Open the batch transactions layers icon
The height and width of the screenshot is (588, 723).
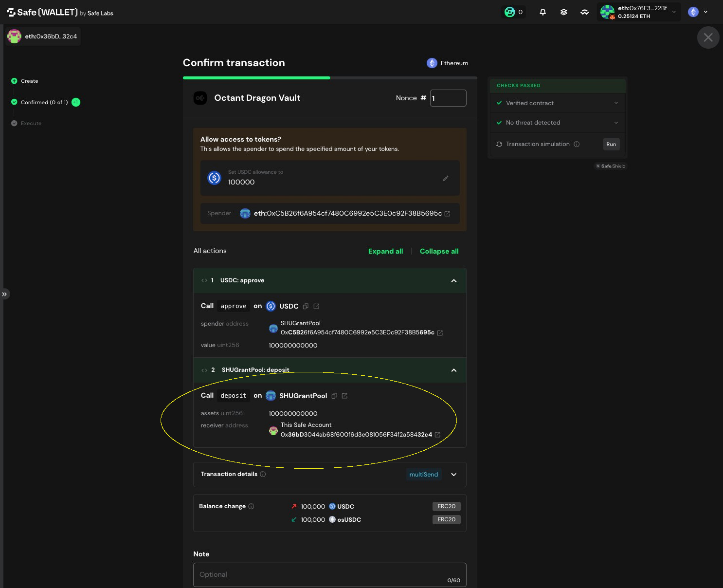coord(563,12)
